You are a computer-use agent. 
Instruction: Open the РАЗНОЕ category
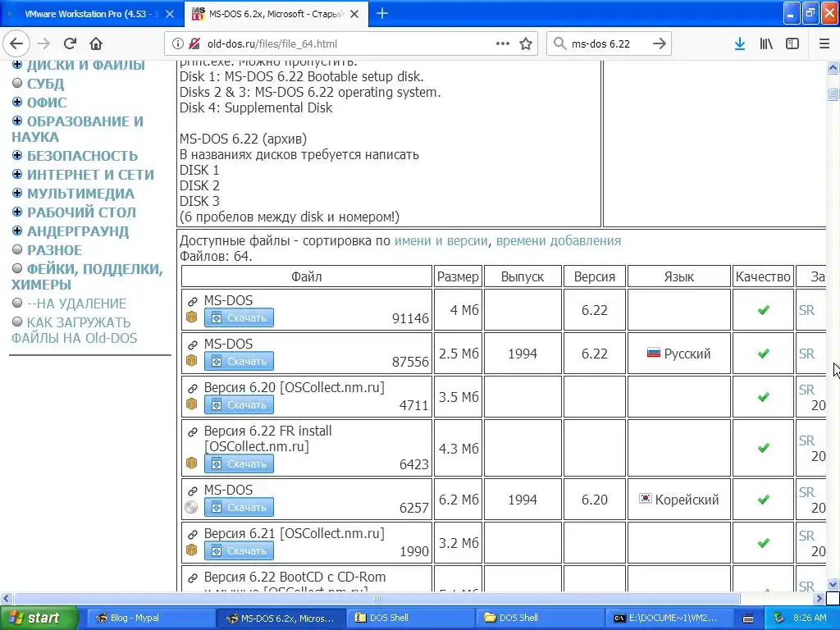click(54, 250)
